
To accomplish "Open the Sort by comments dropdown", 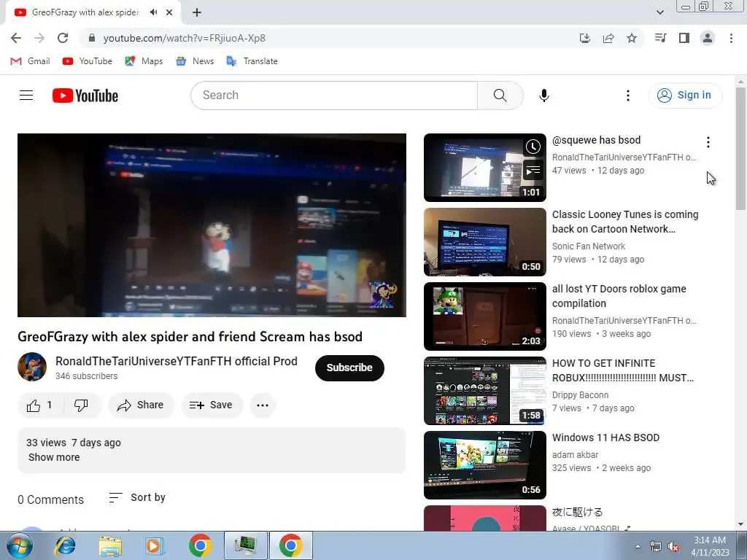I will tap(137, 497).
